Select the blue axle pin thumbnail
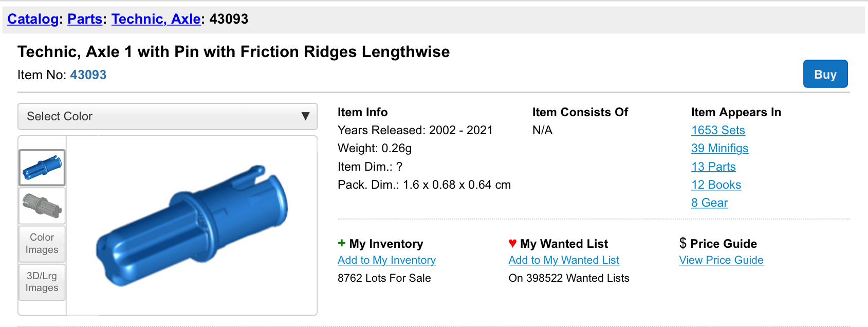The width and height of the screenshot is (868, 327). coord(42,168)
